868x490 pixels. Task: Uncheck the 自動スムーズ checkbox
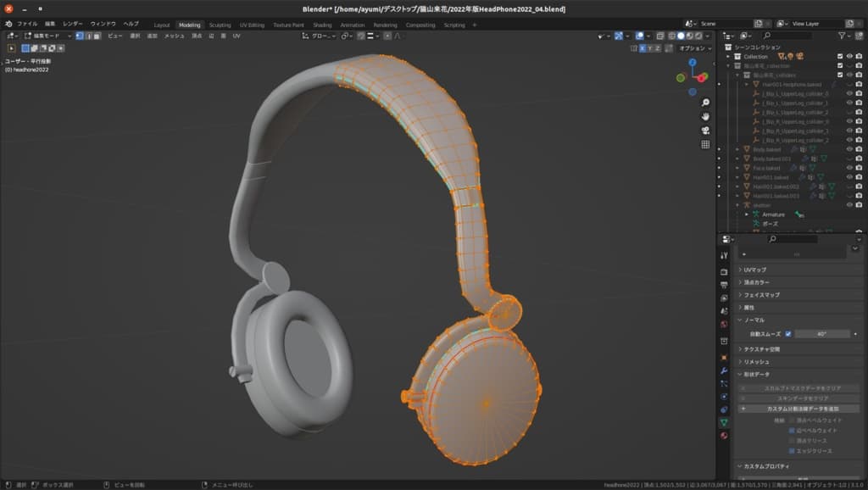787,334
